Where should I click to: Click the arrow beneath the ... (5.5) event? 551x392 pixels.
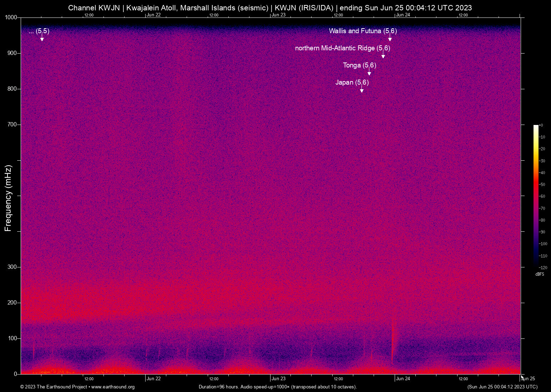coord(42,39)
